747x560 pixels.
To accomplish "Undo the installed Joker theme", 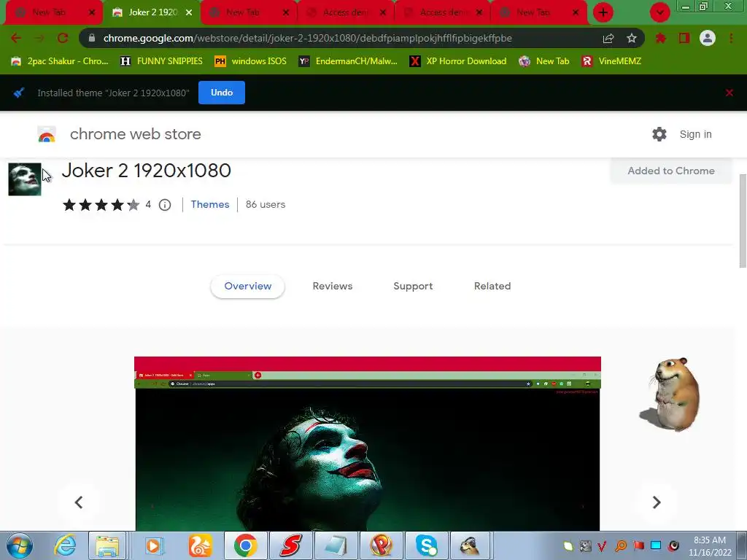I will pos(222,93).
